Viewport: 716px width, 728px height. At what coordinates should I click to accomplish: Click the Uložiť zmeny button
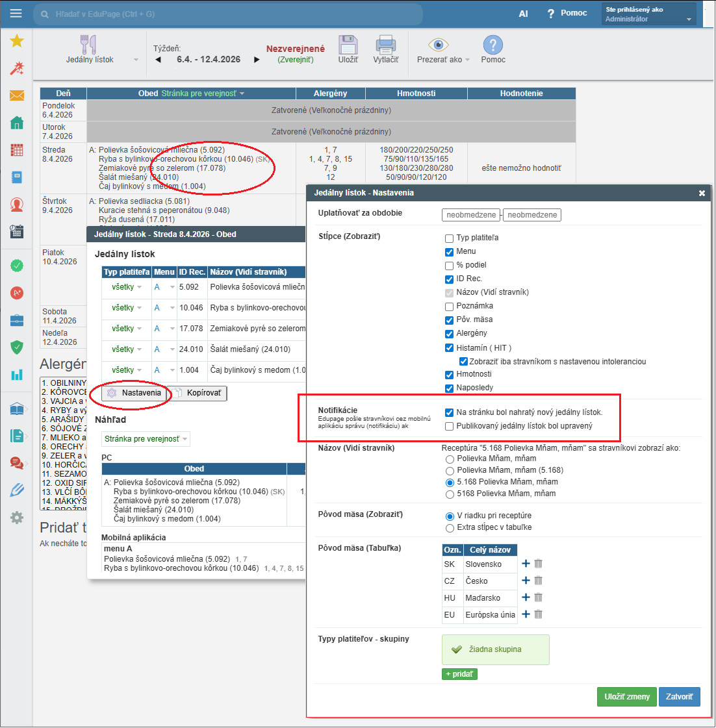tap(626, 697)
